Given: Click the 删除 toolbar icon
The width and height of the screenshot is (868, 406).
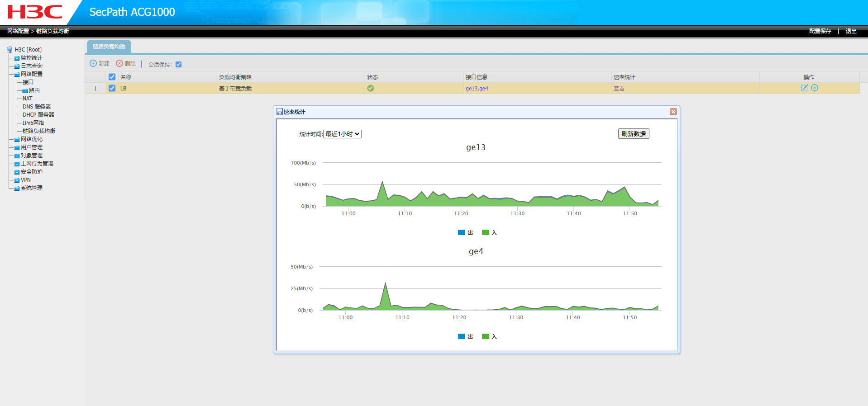Looking at the screenshot, I should click(x=119, y=64).
